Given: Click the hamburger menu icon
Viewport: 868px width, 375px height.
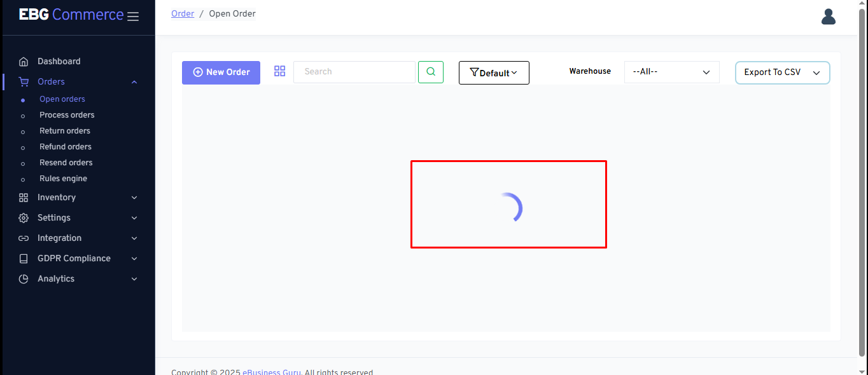Looking at the screenshot, I should click(x=133, y=17).
